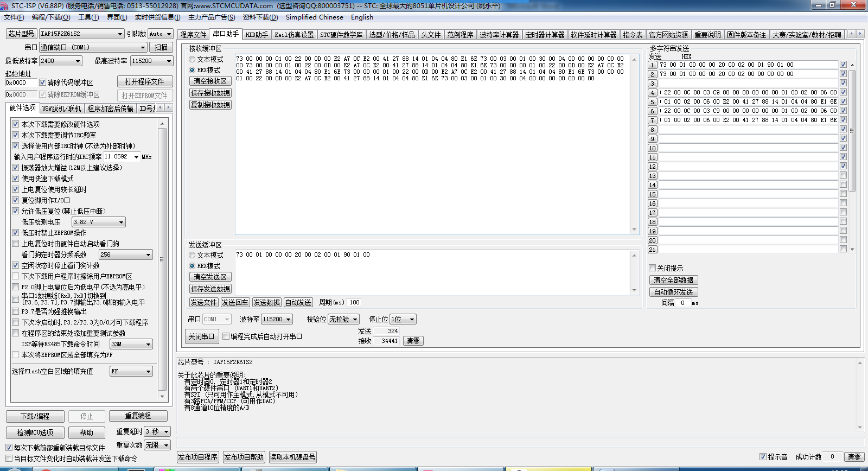Enable 本次将EEPROM区域全部填充为FF checkbox
This screenshot has height=471, width=868.
[16, 355]
